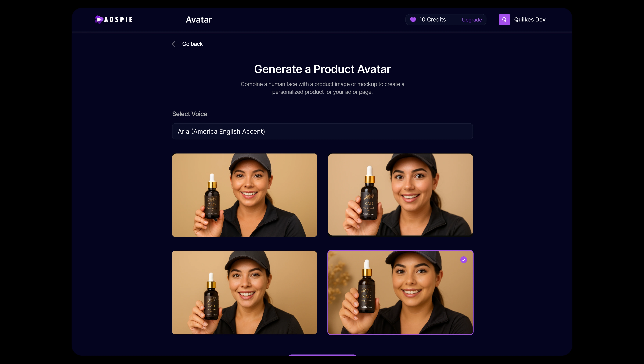The width and height of the screenshot is (644, 364).
Task: Select the top-right generated avatar image
Action: (x=400, y=194)
